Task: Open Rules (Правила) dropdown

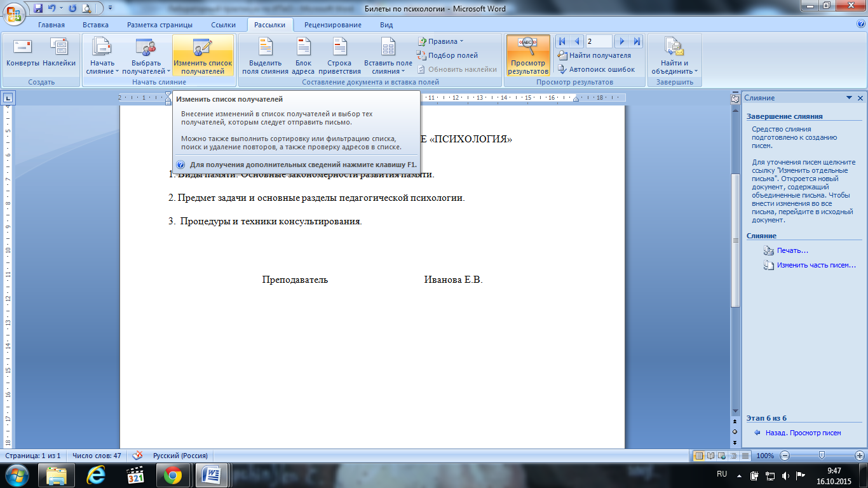Action: pos(441,41)
